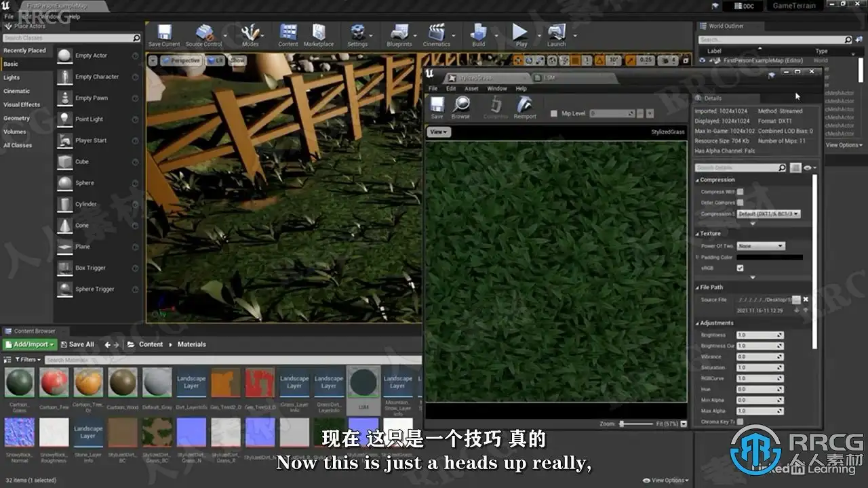Select the Sphere icon in Place Actors
The image size is (868, 488).
coord(64,183)
